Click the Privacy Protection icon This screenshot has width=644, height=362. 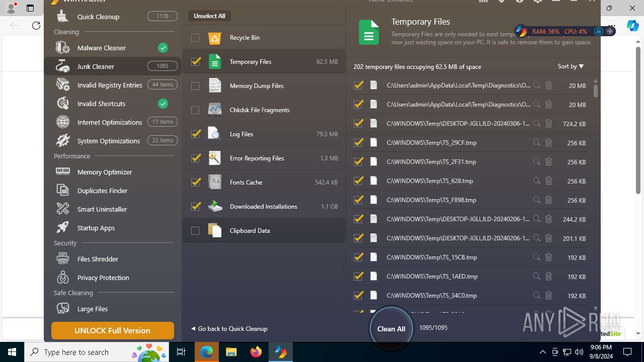63,278
